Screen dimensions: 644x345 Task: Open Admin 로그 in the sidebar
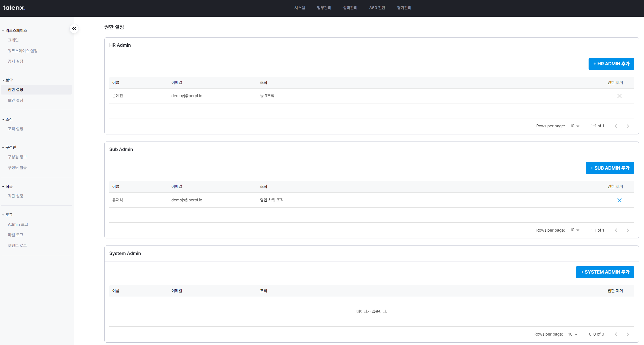click(x=18, y=224)
